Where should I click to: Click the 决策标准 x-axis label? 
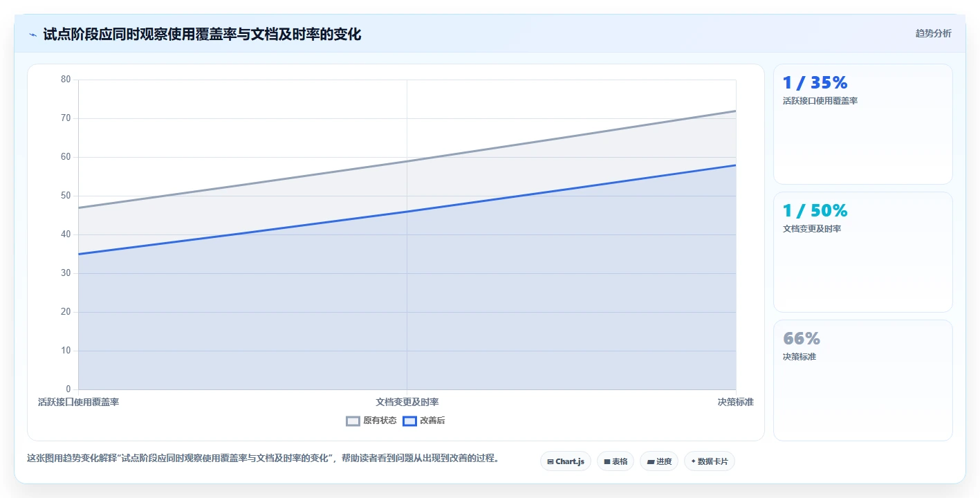(x=735, y=402)
